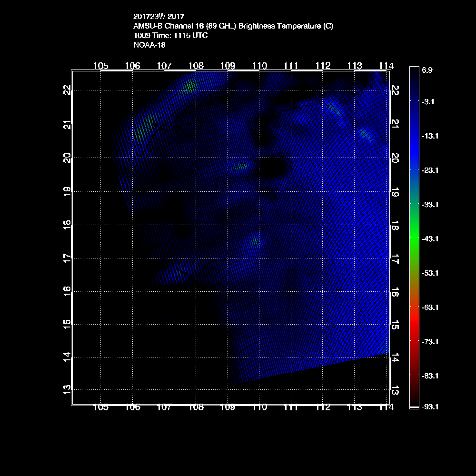Click the "201723W 2017" storm ID title
476x476 pixels.
[155, 18]
